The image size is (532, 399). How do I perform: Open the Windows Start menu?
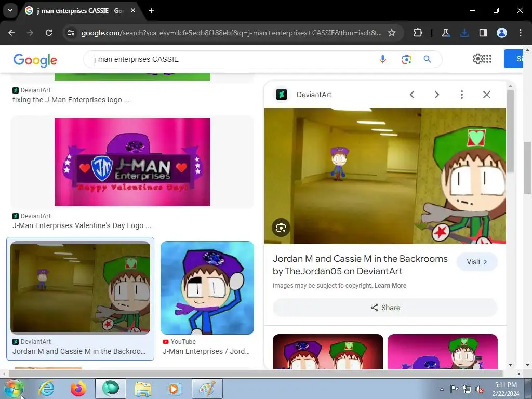(x=14, y=389)
